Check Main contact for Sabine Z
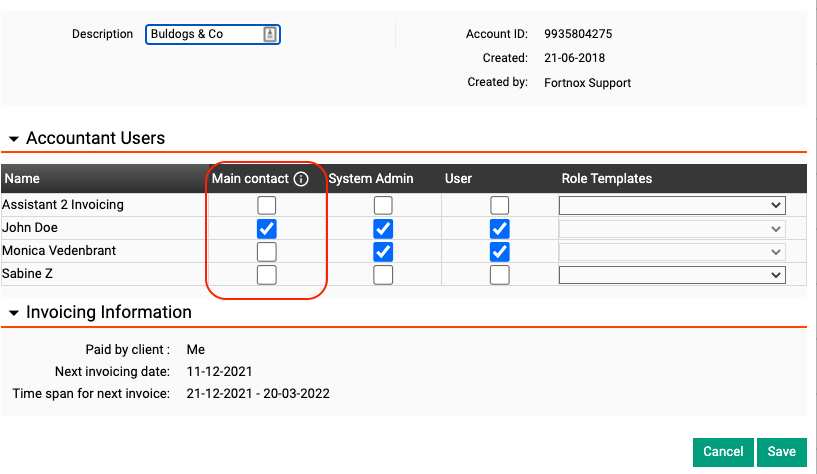The height and width of the screenshot is (474, 817). pos(267,275)
